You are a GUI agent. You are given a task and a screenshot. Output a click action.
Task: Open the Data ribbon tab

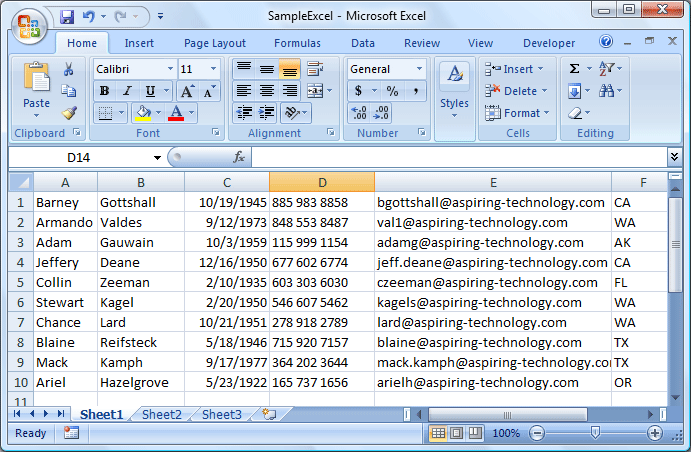[363, 43]
